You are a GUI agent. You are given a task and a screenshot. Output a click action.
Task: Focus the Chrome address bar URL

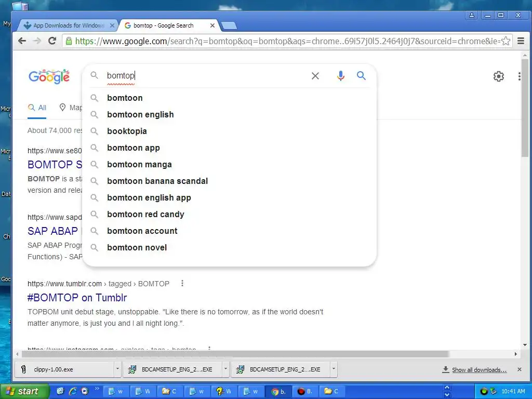(x=287, y=41)
